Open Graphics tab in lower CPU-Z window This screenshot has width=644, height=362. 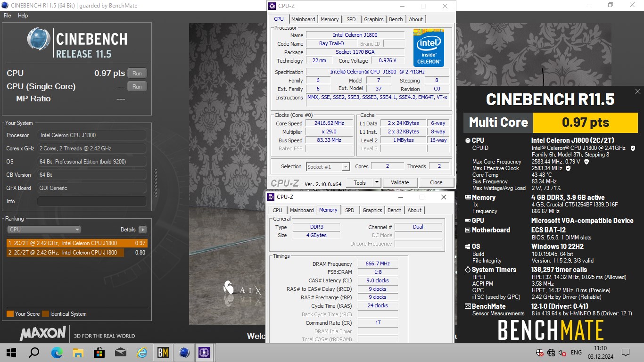372,210
